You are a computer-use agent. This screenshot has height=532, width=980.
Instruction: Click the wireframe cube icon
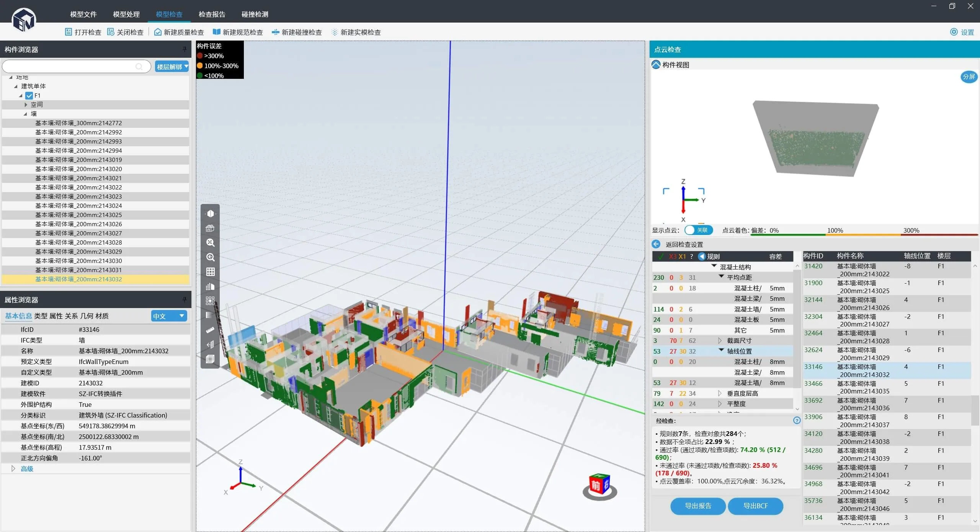click(210, 359)
